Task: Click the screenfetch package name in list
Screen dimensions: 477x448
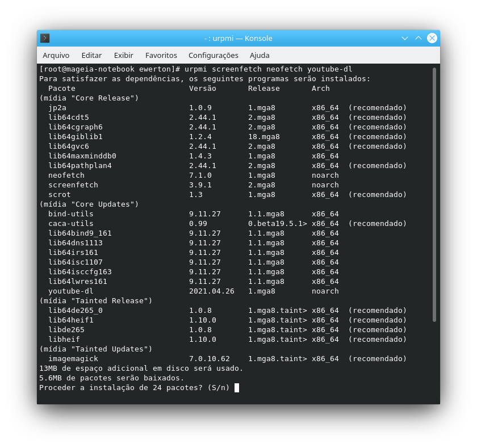Action: pyautogui.click(x=73, y=185)
